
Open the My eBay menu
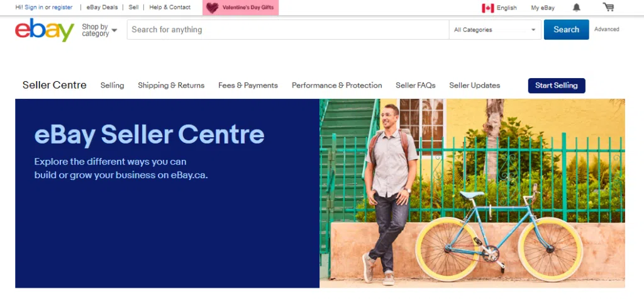click(543, 8)
